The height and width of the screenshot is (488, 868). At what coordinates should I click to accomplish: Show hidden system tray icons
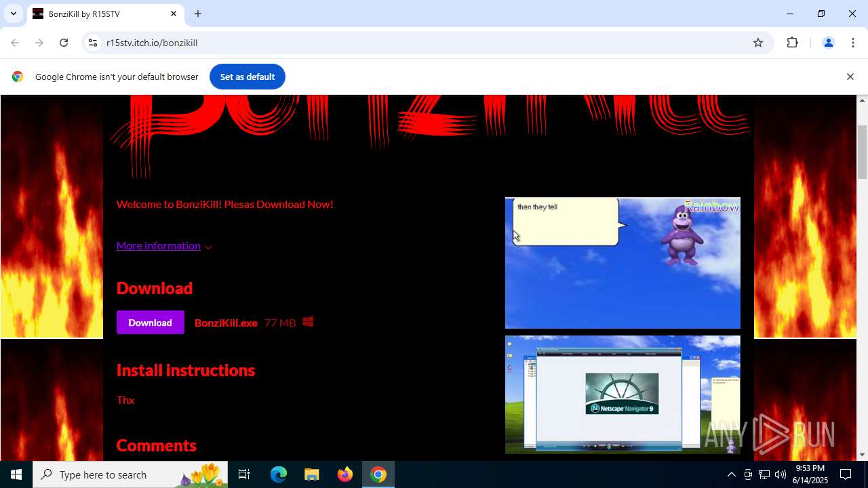(731, 474)
